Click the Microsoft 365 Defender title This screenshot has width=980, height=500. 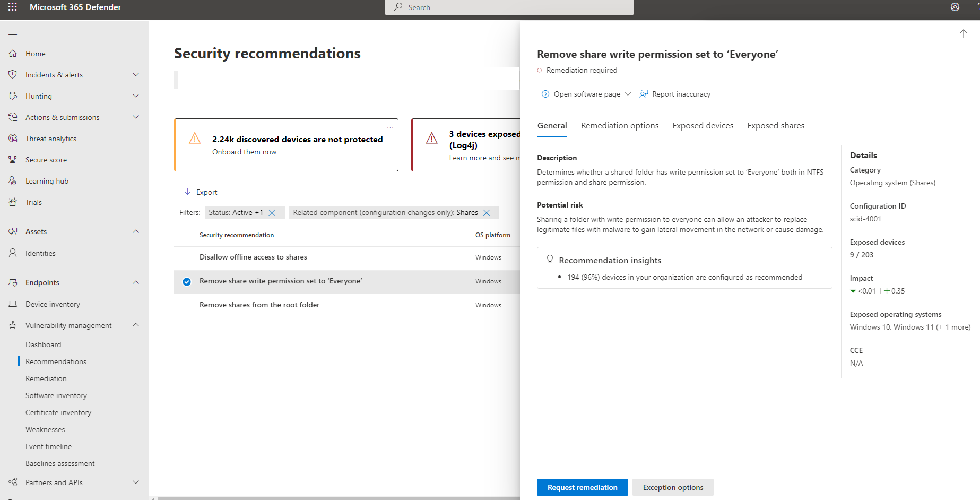pos(75,7)
